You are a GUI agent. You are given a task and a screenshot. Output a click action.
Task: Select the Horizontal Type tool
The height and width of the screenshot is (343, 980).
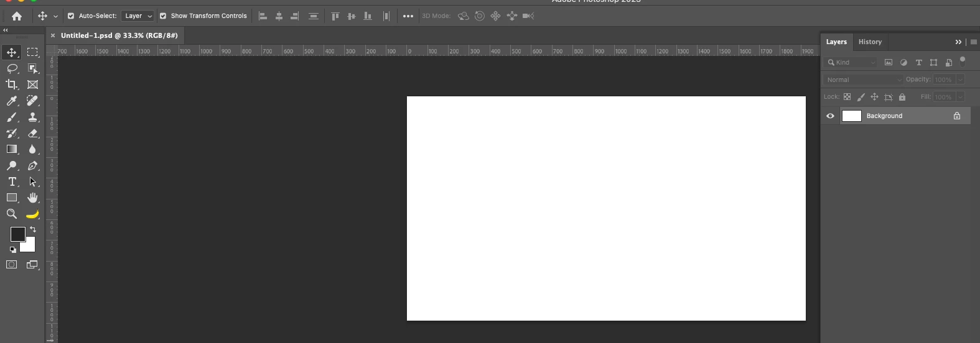click(12, 181)
